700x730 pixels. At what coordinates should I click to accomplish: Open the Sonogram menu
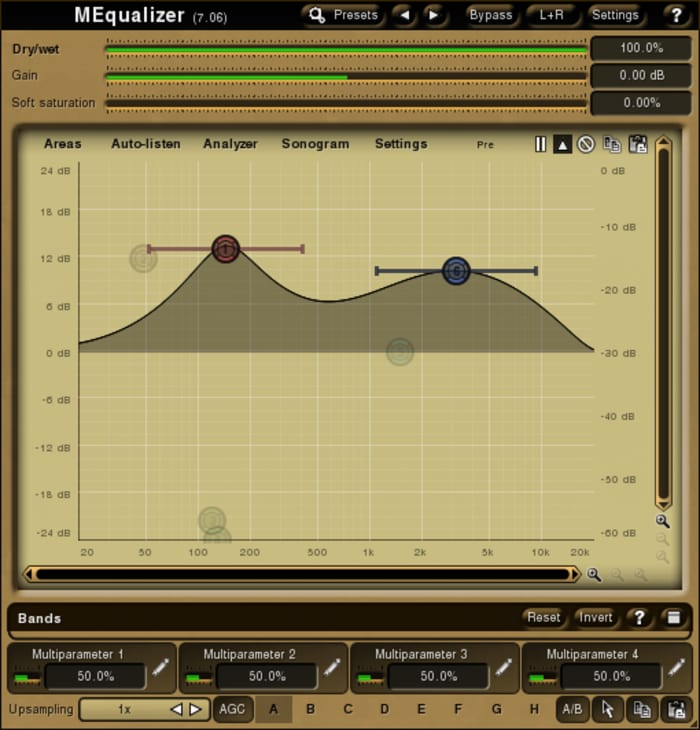pyautogui.click(x=316, y=144)
